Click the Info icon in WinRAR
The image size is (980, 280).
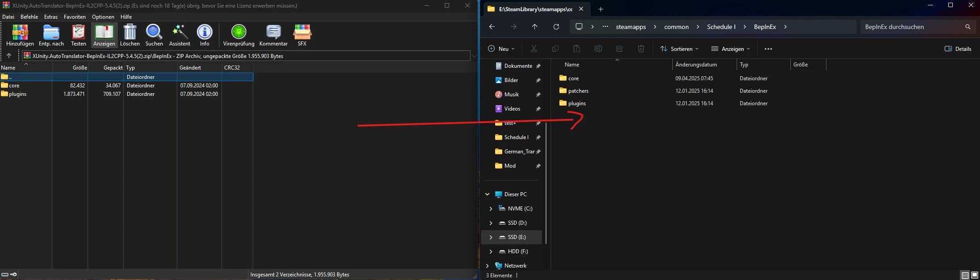[x=204, y=35]
